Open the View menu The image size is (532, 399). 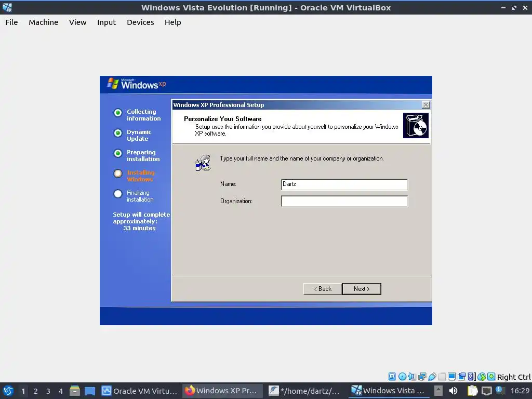pyautogui.click(x=78, y=22)
